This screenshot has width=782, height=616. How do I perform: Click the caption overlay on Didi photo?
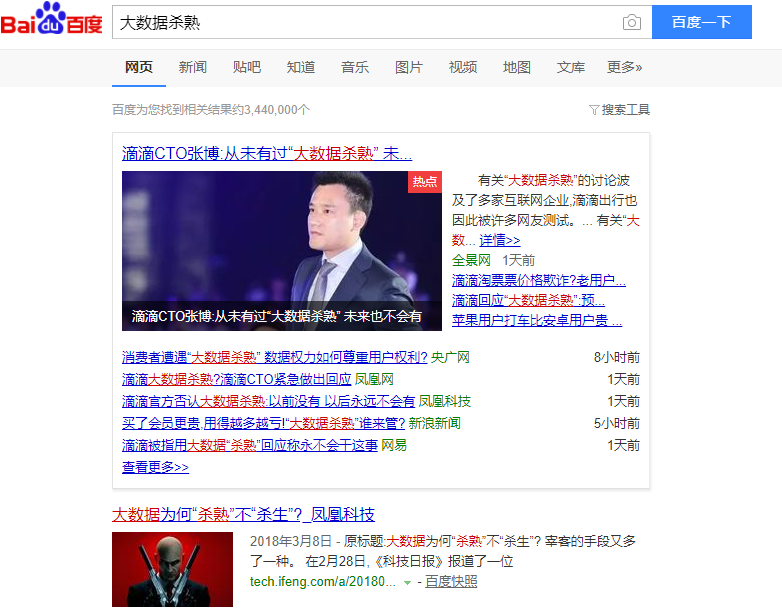[282, 316]
